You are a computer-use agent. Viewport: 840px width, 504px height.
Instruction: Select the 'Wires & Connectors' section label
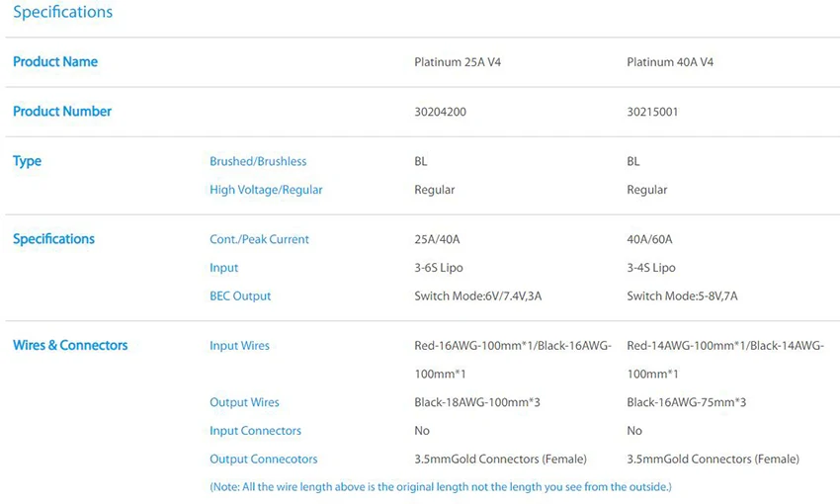click(x=70, y=346)
